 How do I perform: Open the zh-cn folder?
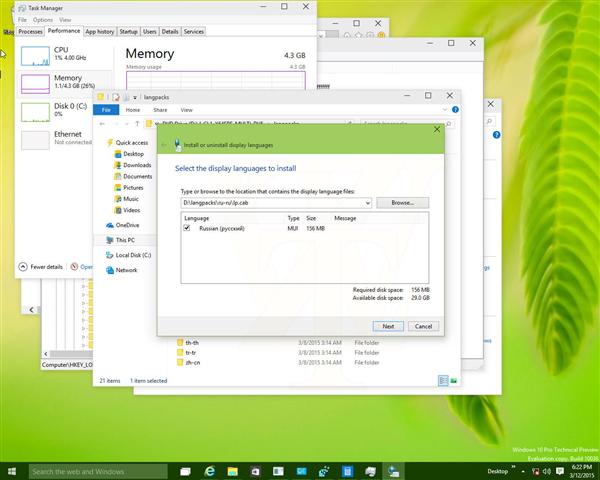click(x=193, y=363)
